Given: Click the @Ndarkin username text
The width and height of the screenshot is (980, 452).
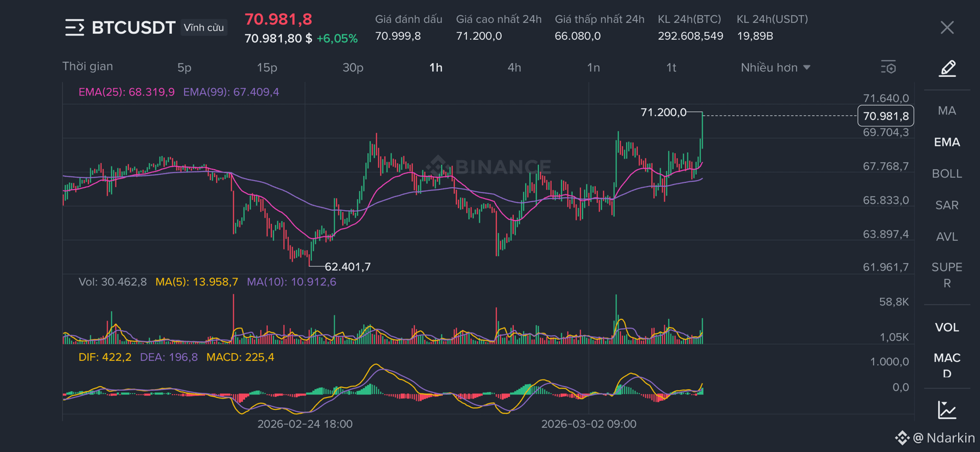Looking at the screenshot, I should 944,438.
